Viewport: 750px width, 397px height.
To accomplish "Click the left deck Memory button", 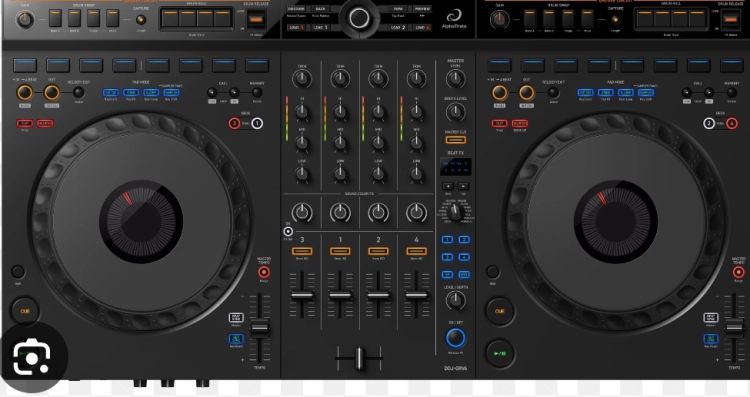I will pyautogui.click(x=257, y=92).
